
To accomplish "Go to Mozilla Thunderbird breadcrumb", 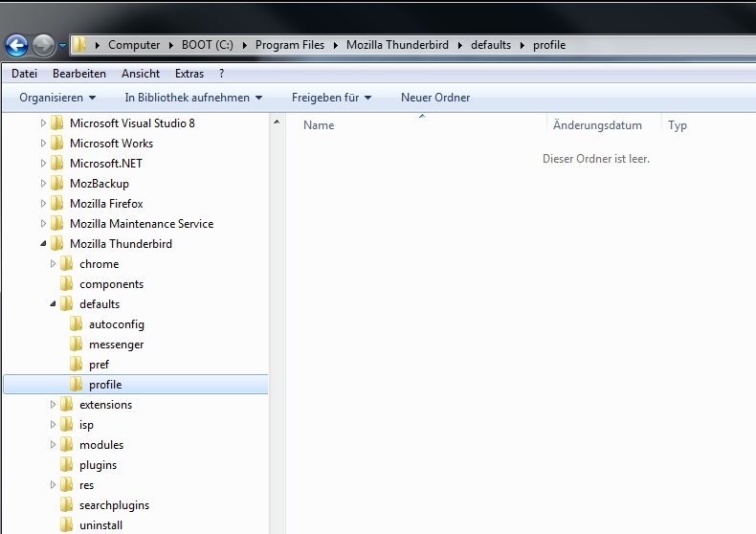I will [397, 45].
